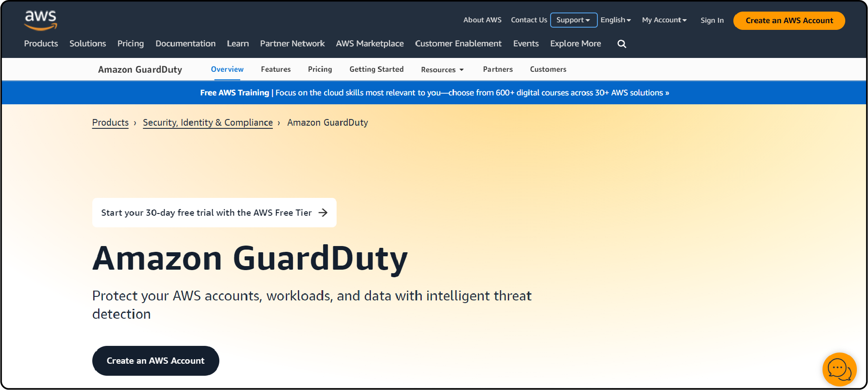Click the About AWS link

click(x=482, y=20)
